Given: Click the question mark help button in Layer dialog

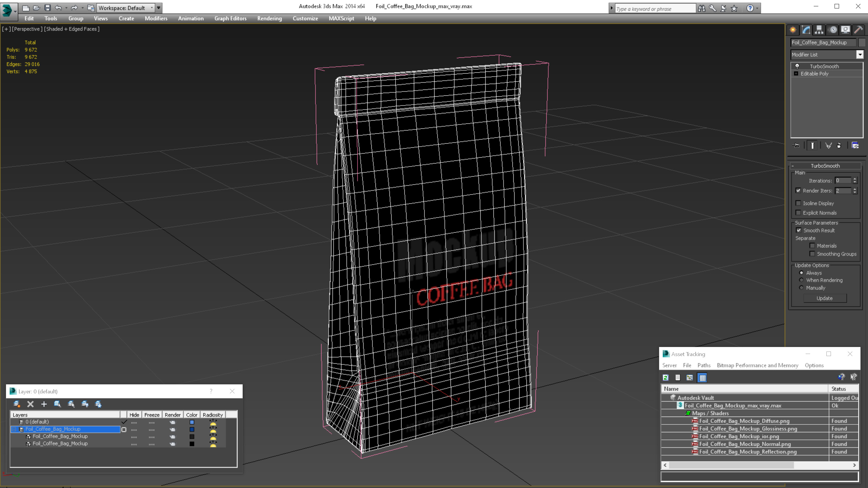Looking at the screenshot, I should pyautogui.click(x=211, y=391).
